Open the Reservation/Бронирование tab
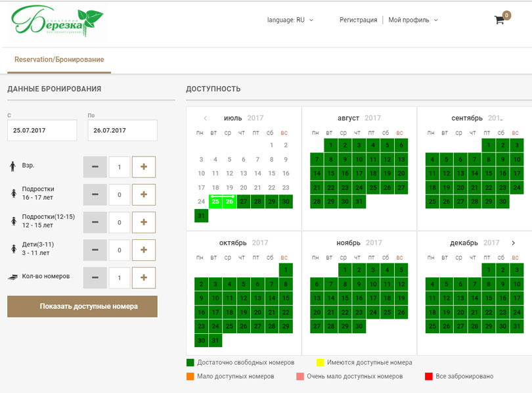 tap(59, 60)
